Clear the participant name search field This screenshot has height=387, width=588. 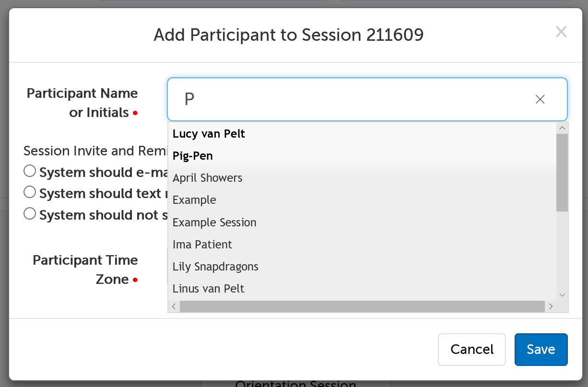[540, 99]
